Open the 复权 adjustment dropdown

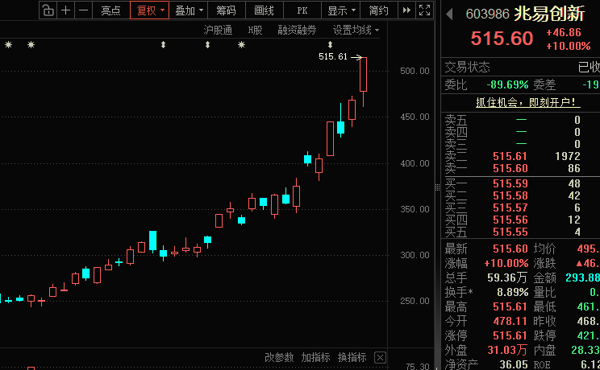[150, 10]
